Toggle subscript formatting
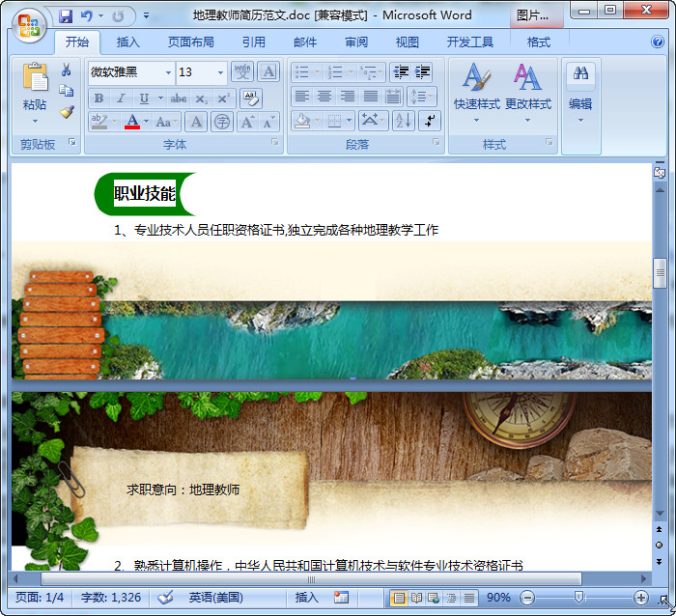This screenshot has height=616, width=676. click(201, 98)
